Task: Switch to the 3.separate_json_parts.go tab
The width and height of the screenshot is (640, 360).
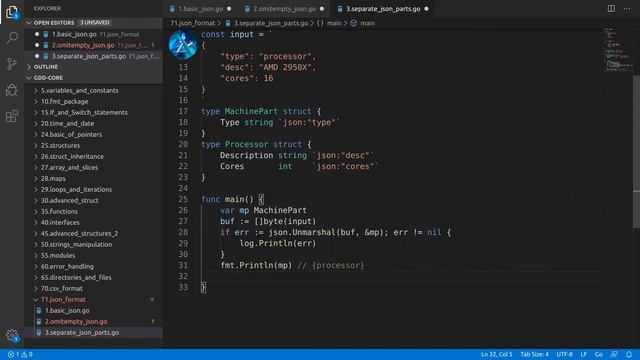Action: click(x=383, y=9)
